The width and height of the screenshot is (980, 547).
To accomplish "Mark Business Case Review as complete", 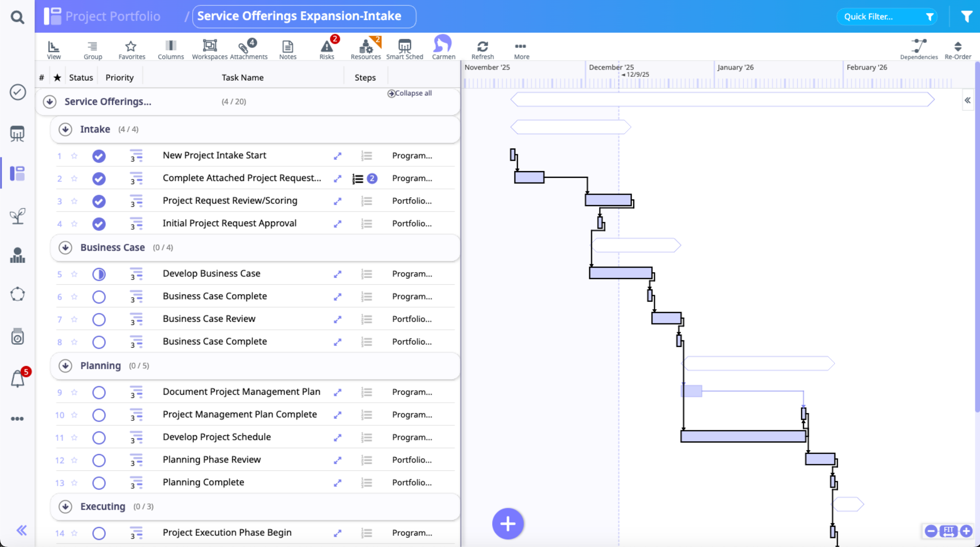I will coord(99,319).
